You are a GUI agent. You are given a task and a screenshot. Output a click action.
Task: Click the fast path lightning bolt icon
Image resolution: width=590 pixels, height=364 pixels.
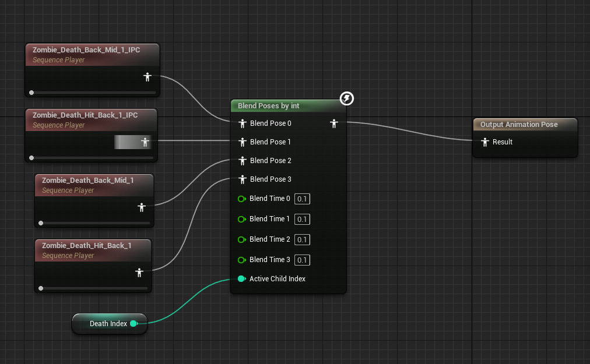[x=346, y=98]
